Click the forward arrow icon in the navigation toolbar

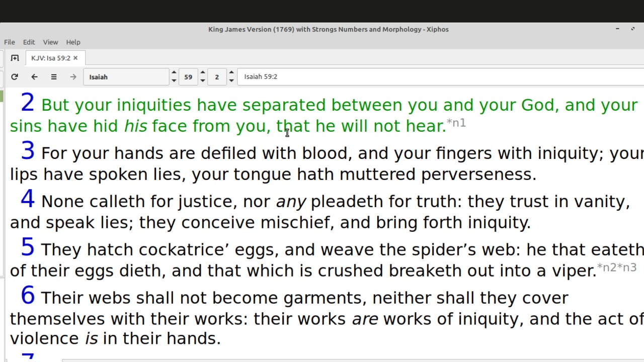pyautogui.click(x=73, y=77)
